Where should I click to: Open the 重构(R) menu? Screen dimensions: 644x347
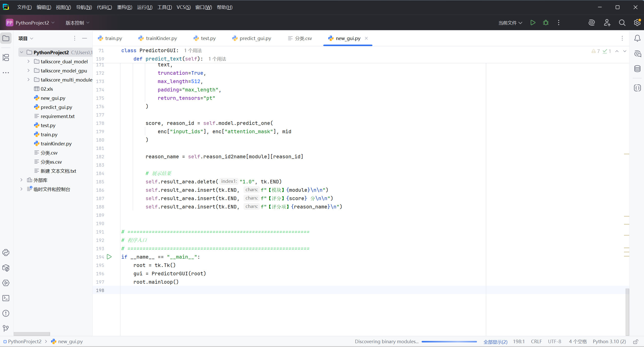click(124, 7)
